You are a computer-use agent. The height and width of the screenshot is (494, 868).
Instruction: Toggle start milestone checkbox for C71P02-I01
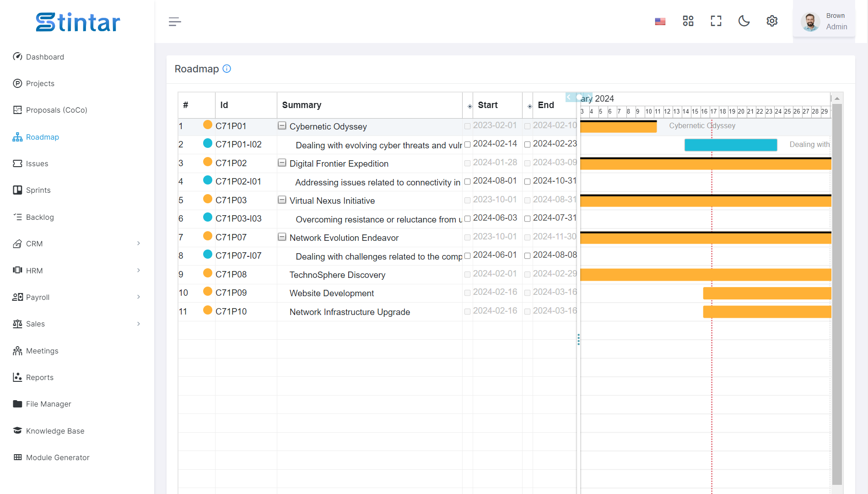[x=467, y=182]
